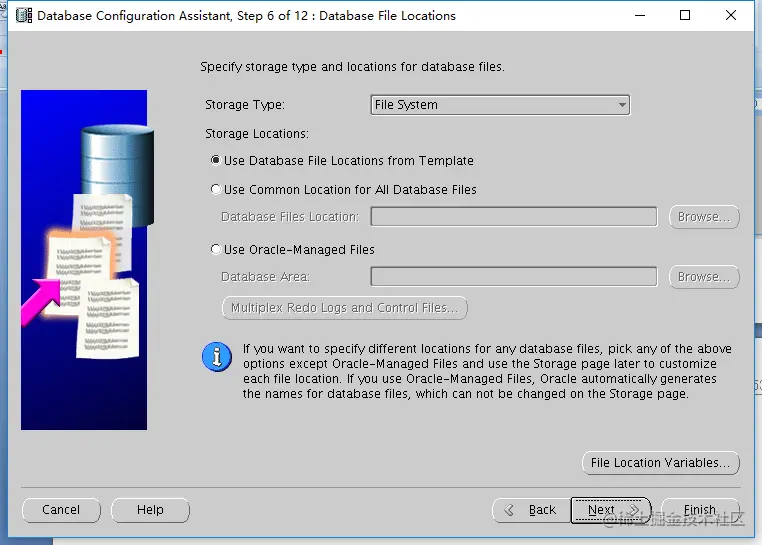Open the Storage Type dropdown
Image resolution: width=762 pixels, height=545 pixels.
[x=500, y=105]
